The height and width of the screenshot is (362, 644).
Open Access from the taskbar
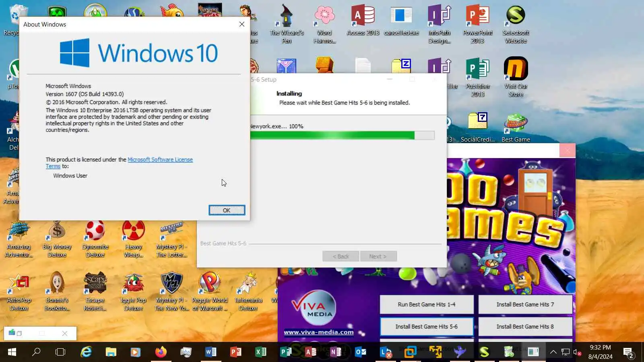pyautogui.click(x=310, y=352)
